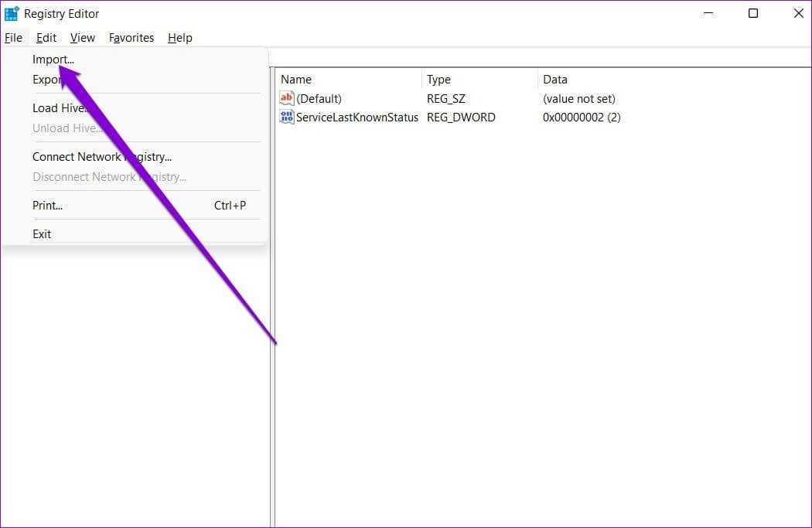Image resolution: width=812 pixels, height=528 pixels.
Task: Click the ServiceLastKnownStatus DWORD icon
Action: coord(286,117)
